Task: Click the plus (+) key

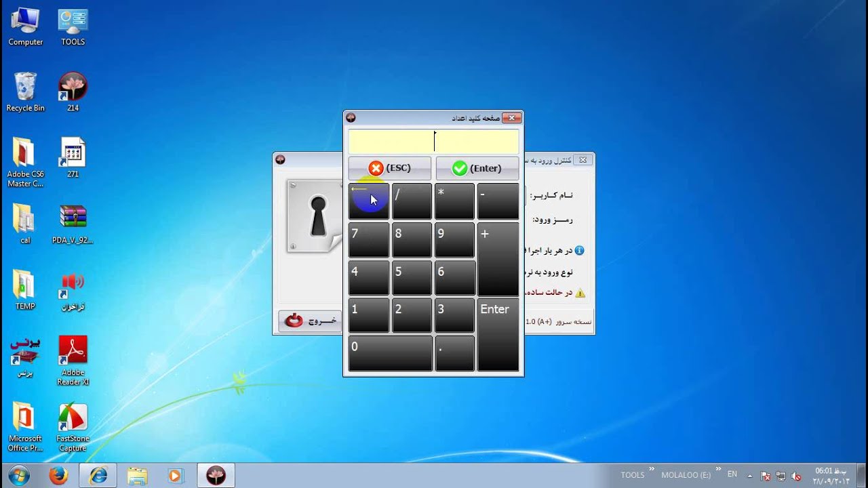Action: coord(498,259)
